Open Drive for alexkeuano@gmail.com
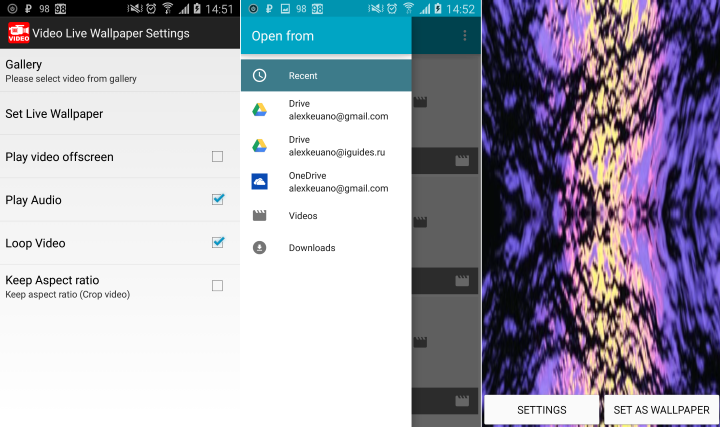 326,110
